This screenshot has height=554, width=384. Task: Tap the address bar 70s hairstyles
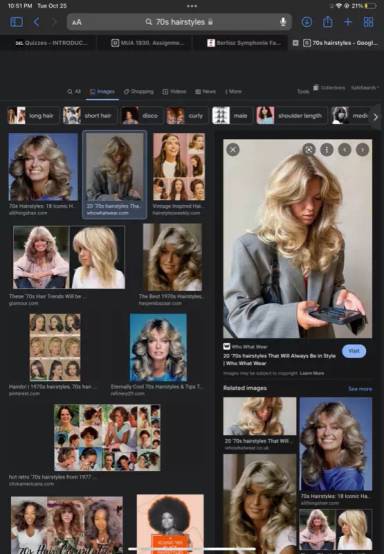pos(179,22)
